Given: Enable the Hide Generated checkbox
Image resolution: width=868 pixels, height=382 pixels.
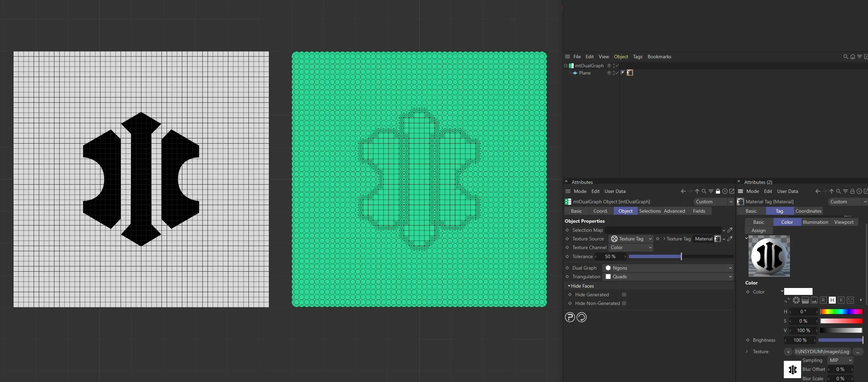Looking at the screenshot, I should (x=623, y=295).
